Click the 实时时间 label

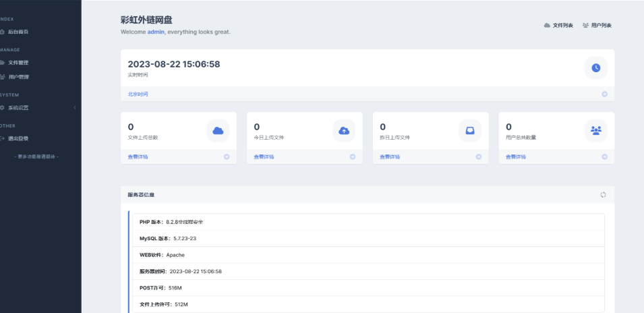pos(138,75)
